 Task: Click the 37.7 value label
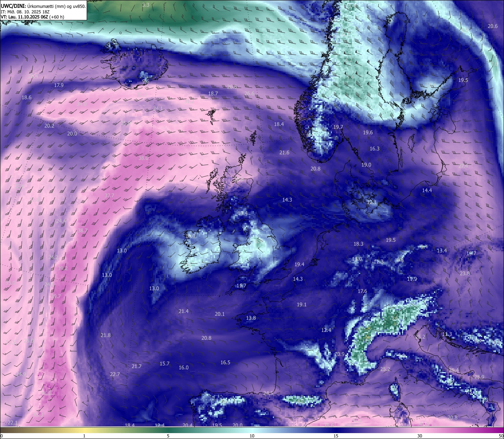tap(109, 195)
